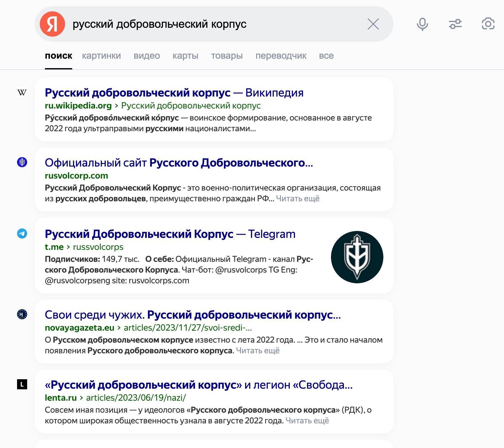Open the Официальный сайт result link
This screenshot has width=504, height=448.
(x=179, y=163)
